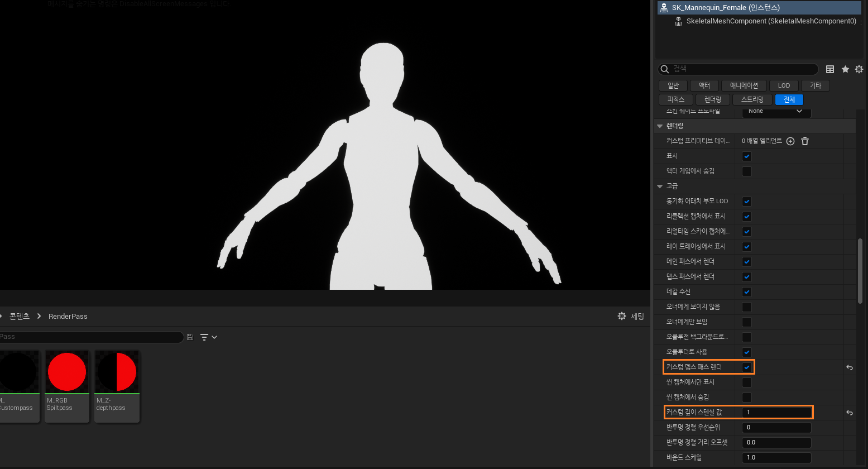Open the details table view icon
Image resolution: width=868 pixels, height=469 pixels.
point(830,69)
